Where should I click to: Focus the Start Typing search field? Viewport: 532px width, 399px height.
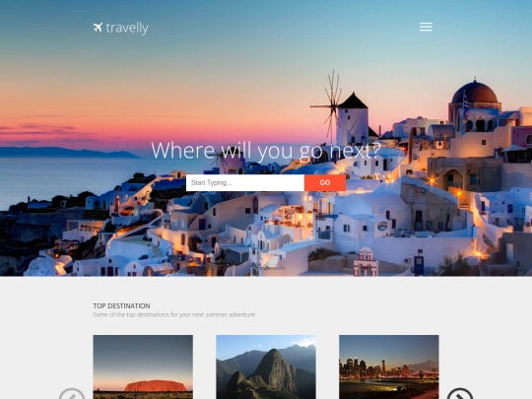(x=245, y=183)
